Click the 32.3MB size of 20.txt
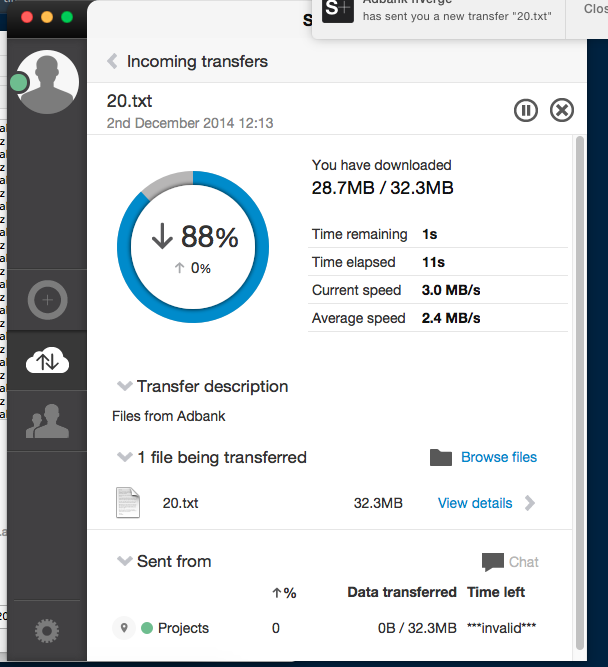Screen dimensions: 608x667 point(378,503)
